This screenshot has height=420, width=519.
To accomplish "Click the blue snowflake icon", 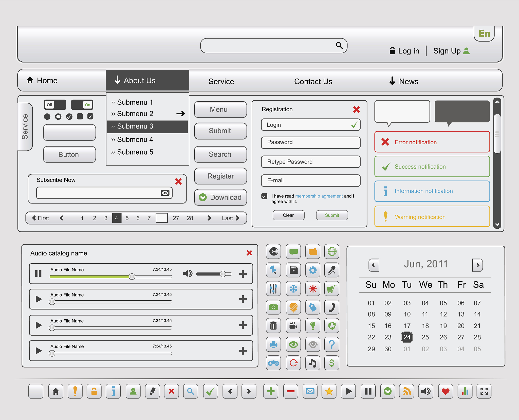I will click(293, 289).
